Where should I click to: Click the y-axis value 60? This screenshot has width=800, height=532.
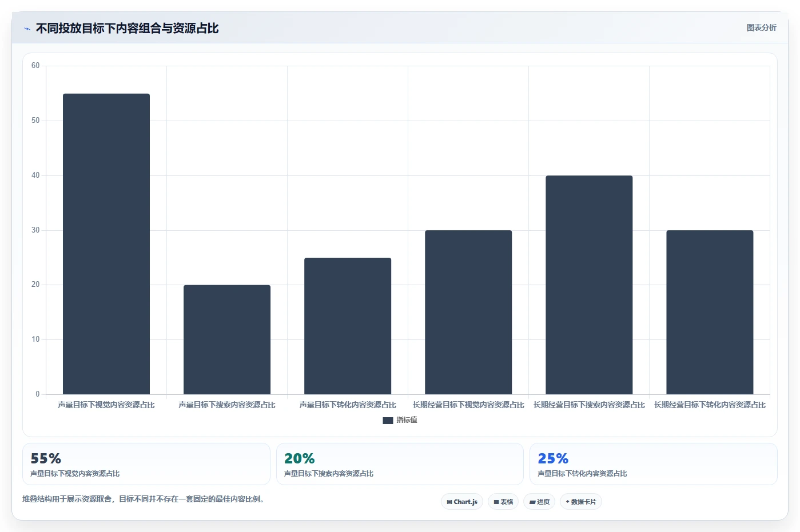point(35,66)
